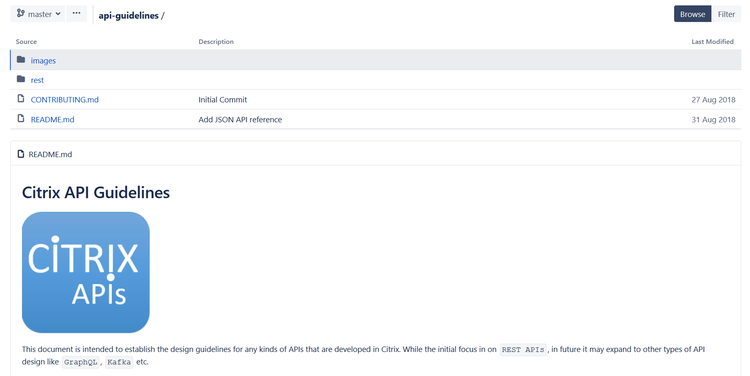
Task: Click the REST APIs code snippet
Action: [x=523, y=350]
